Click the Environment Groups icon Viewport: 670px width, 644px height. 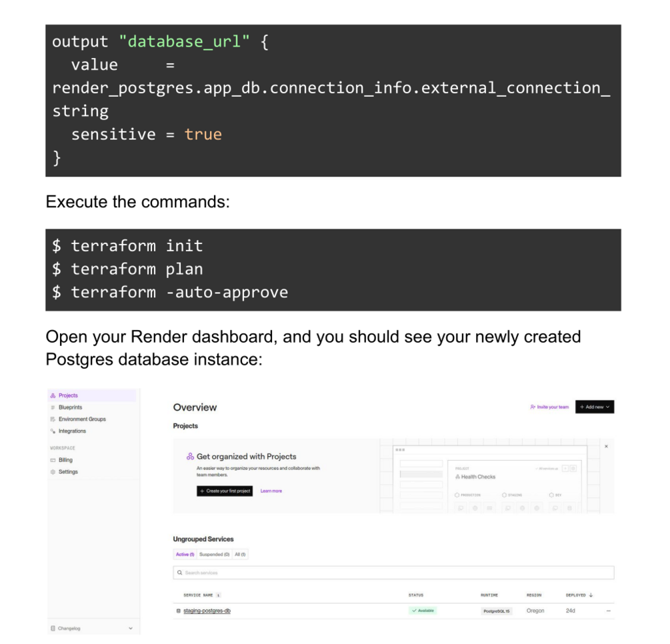53,419
